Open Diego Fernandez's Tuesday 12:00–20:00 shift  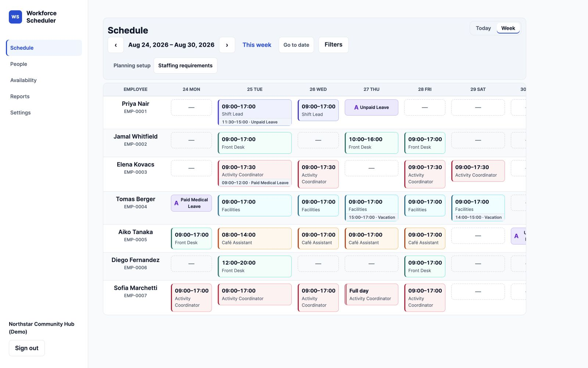[x=255, y=266]
